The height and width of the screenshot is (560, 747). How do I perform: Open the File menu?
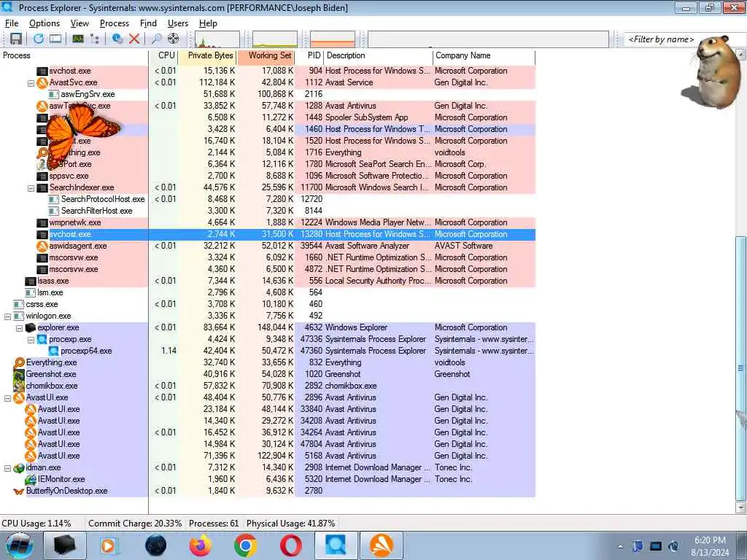[x=12, y=23]
